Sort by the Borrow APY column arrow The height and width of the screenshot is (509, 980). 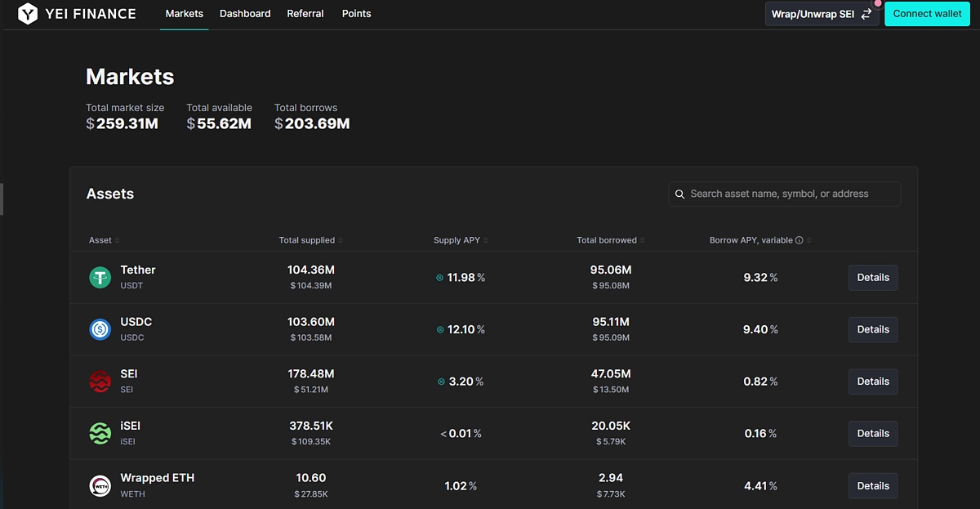809,240
